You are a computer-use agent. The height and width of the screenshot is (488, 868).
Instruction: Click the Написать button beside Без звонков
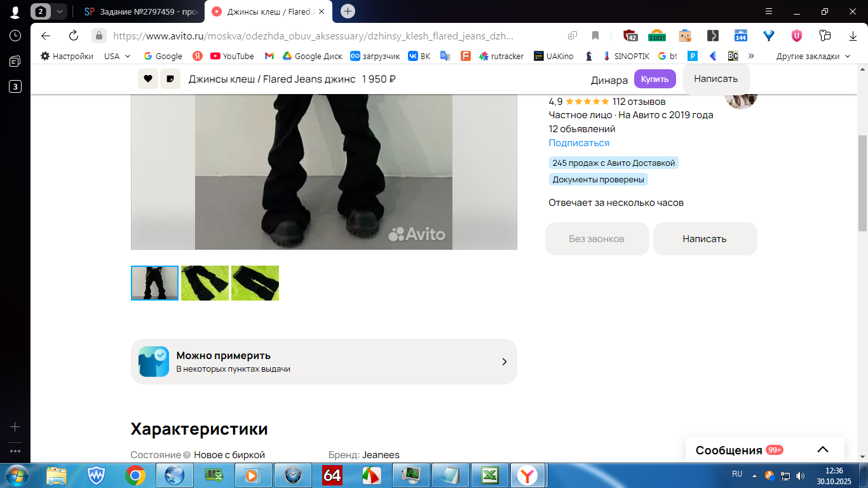coord(705,239)
